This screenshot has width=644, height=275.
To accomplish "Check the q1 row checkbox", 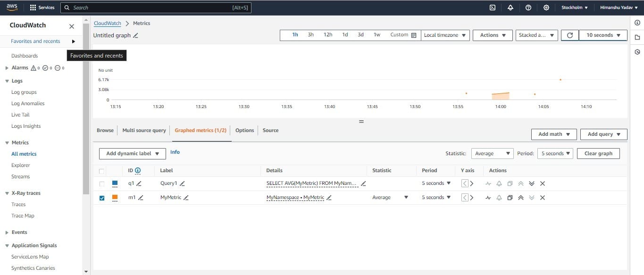I will (102, 183).
